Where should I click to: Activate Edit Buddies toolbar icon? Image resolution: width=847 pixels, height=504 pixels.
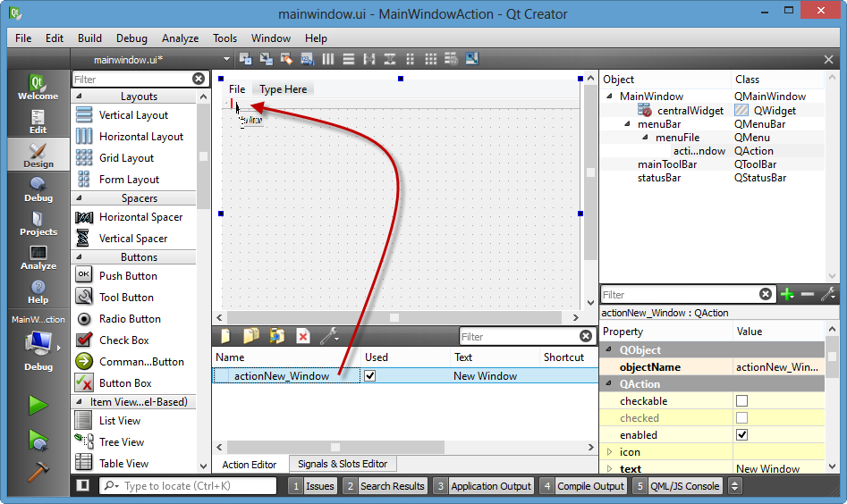(x=287, y=59)
